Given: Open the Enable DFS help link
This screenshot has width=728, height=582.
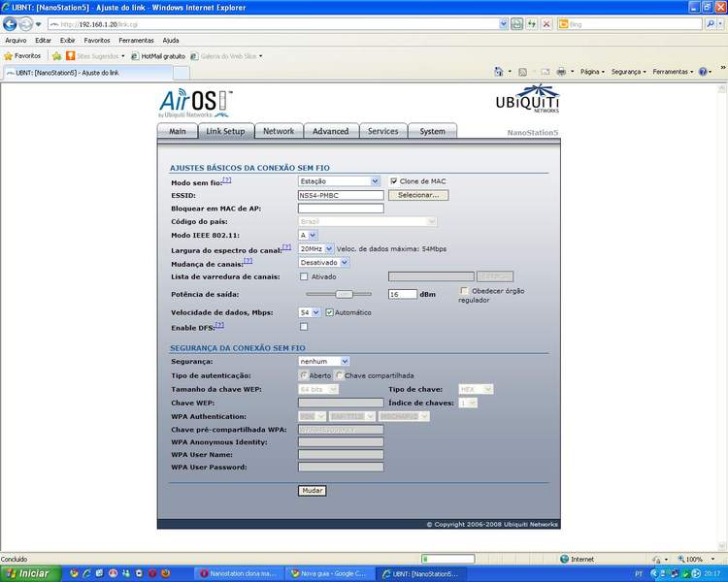Looking at the screenshot, I should [219, 325].
